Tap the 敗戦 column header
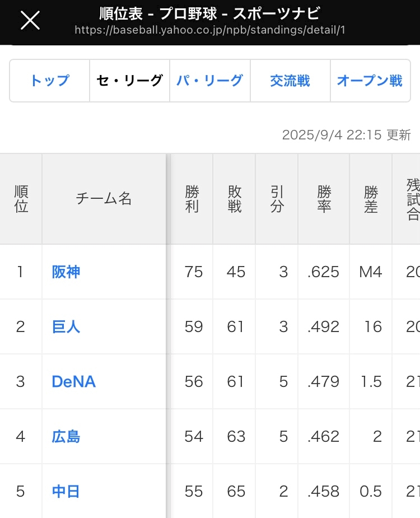420x518 pixels. 235,199
